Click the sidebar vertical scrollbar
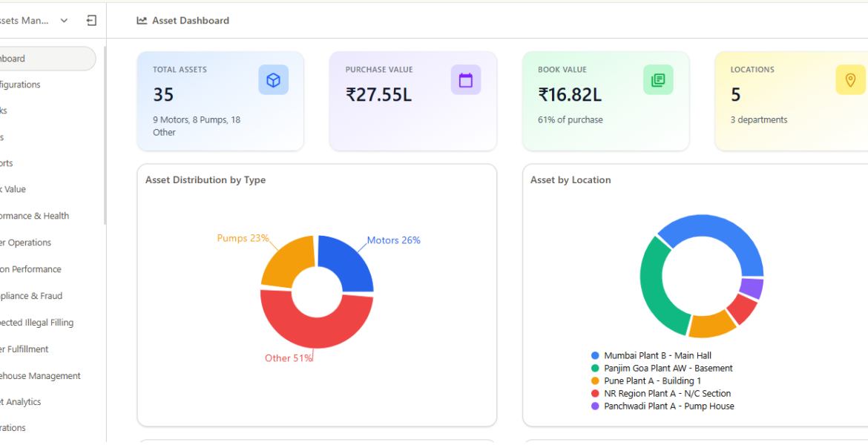Screen dimensions: 868x445 (x=105, y=133)
